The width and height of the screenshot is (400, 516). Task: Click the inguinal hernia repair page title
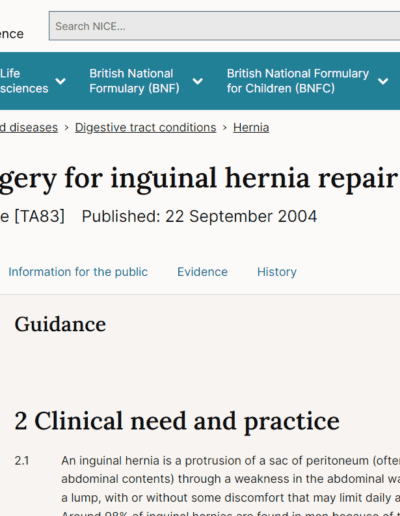click(x=199, y=179)
